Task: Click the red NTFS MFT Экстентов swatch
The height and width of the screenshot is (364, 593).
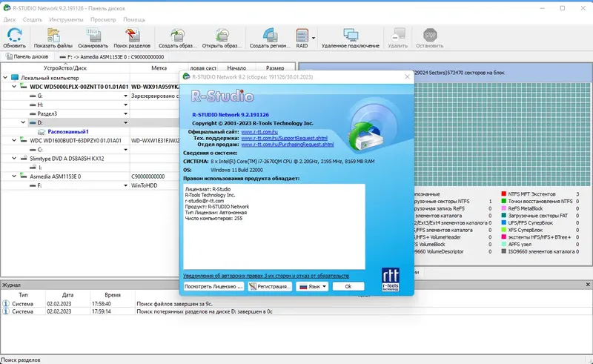Action: click(x=504, y=194)
